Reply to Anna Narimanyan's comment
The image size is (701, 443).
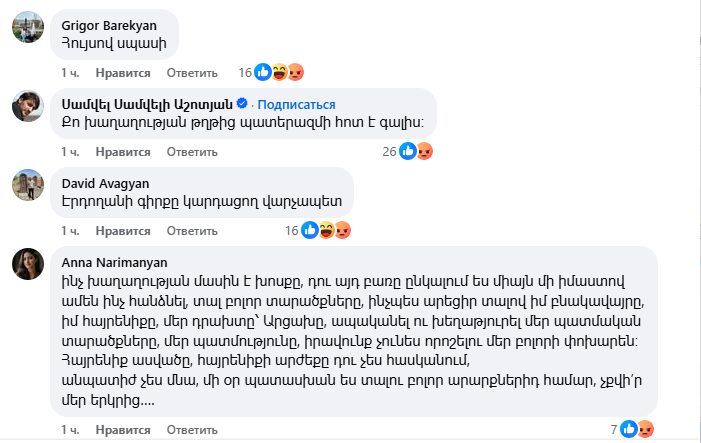192,430
